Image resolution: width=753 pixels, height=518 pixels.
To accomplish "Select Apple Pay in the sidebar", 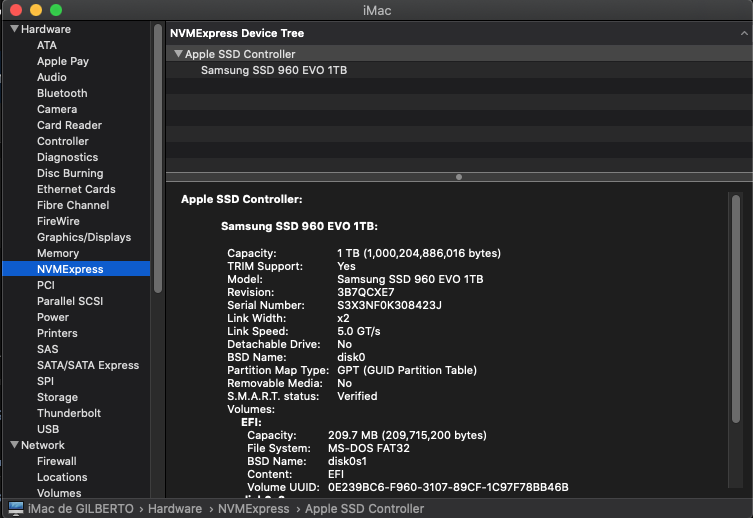I will [63, 61].
